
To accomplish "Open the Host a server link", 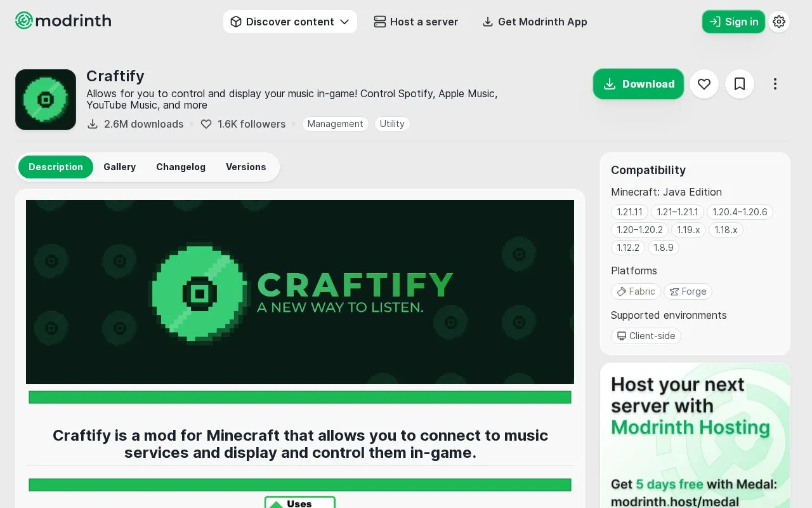I will (416, 22).
